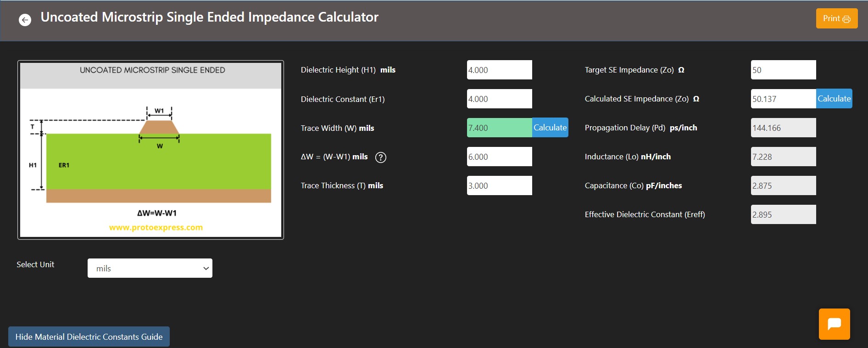Click the Capacitance (Co) pF/inches label
868x348 pixels.
click(x=633, y=185)
